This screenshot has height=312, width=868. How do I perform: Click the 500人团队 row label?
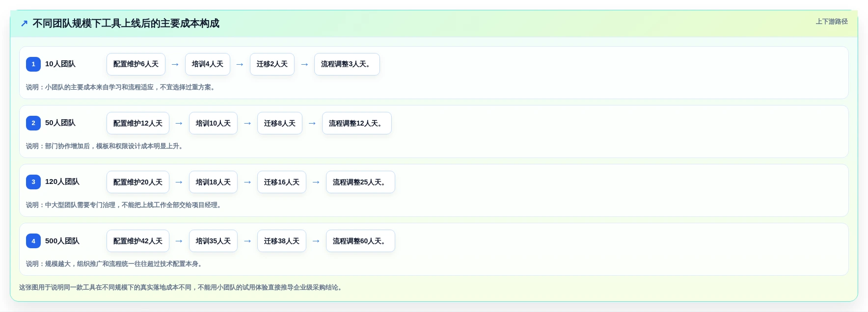point(62,241)
